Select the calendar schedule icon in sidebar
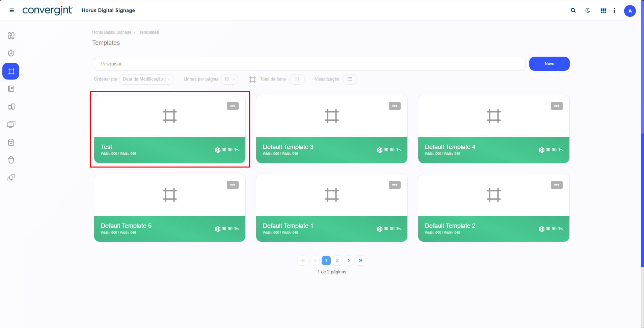Screen dimensions: 644x328 coord(11,142)
